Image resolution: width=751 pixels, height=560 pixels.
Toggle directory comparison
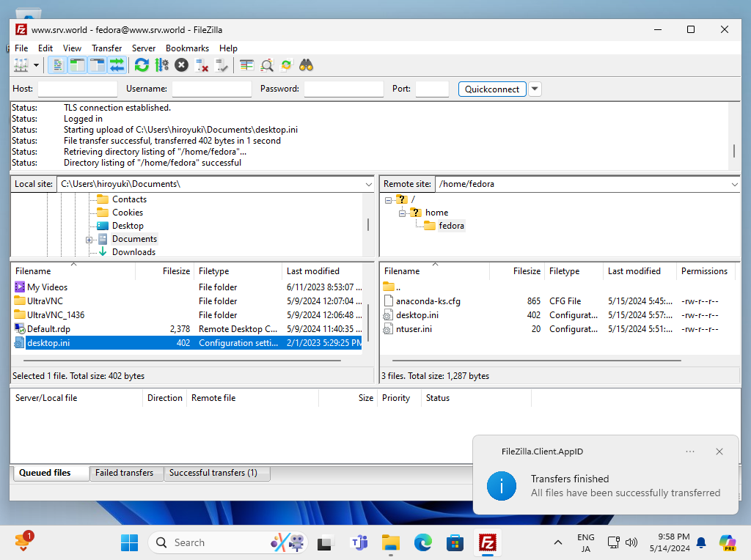click(x=267, y=65)
